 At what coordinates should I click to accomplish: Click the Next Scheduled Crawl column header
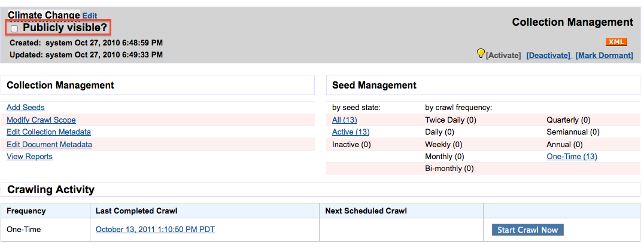point(366,211)
